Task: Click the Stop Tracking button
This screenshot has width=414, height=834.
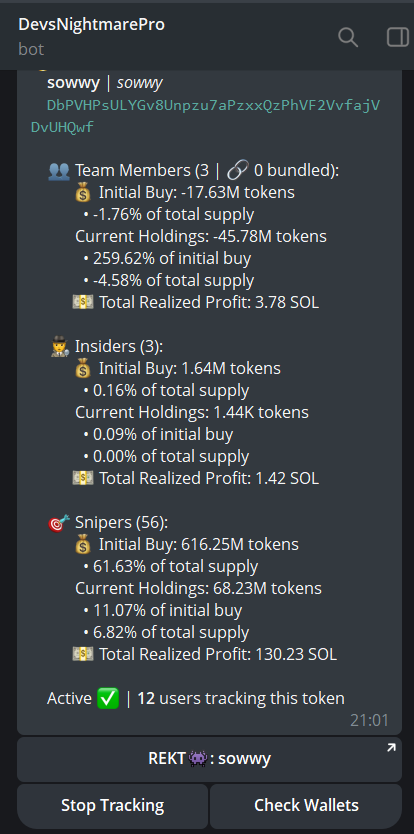Action: click(x=112, y=805)
